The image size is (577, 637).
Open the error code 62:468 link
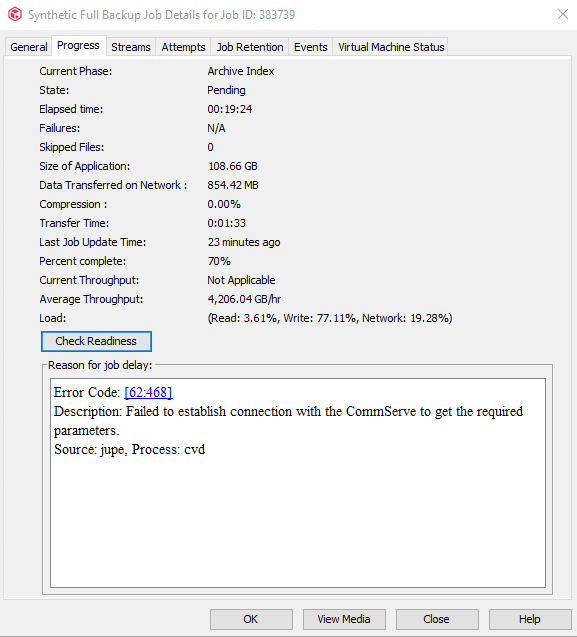tap(148, 392)
